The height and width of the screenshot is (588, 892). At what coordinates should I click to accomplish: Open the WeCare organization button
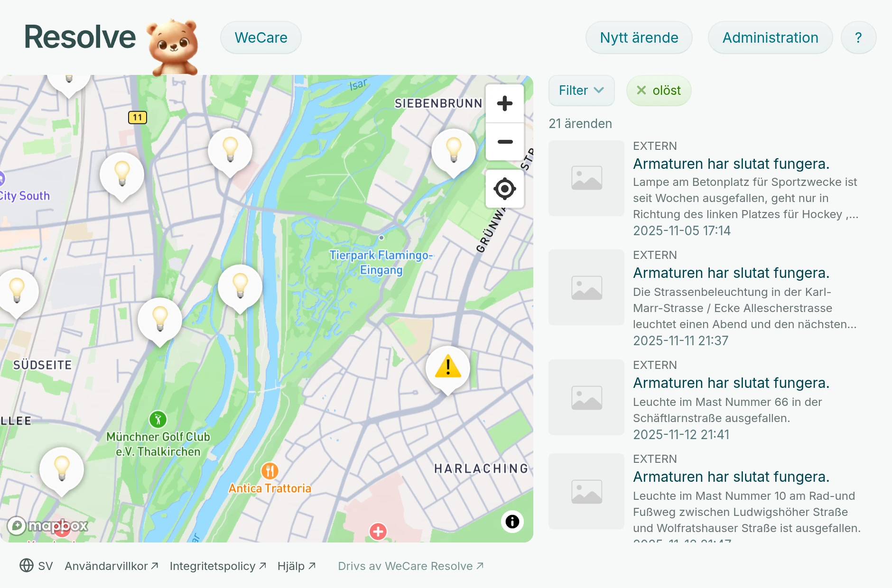click(x=261, y=37)
